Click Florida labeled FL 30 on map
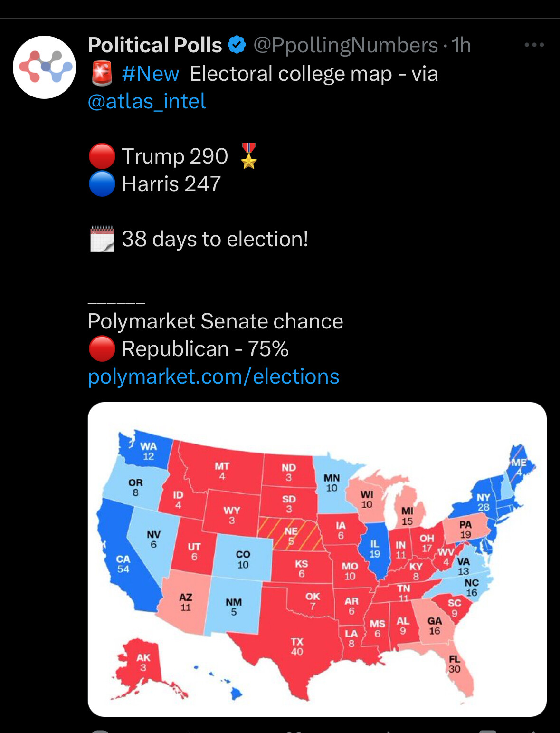 click(454, 664)
